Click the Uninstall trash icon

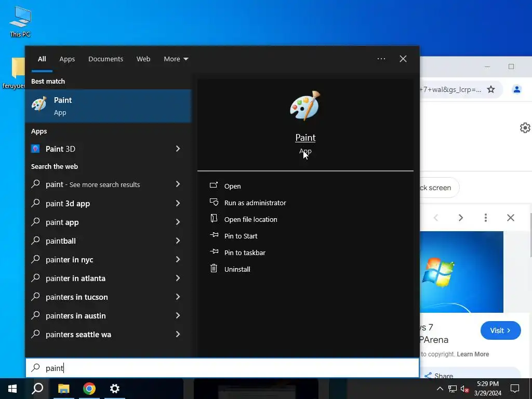214,269
